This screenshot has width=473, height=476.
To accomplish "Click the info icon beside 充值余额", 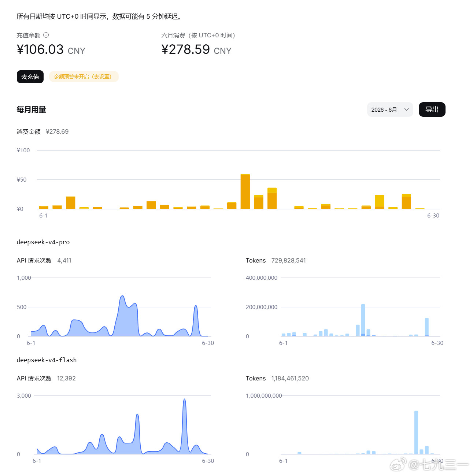I will point(46,35).
